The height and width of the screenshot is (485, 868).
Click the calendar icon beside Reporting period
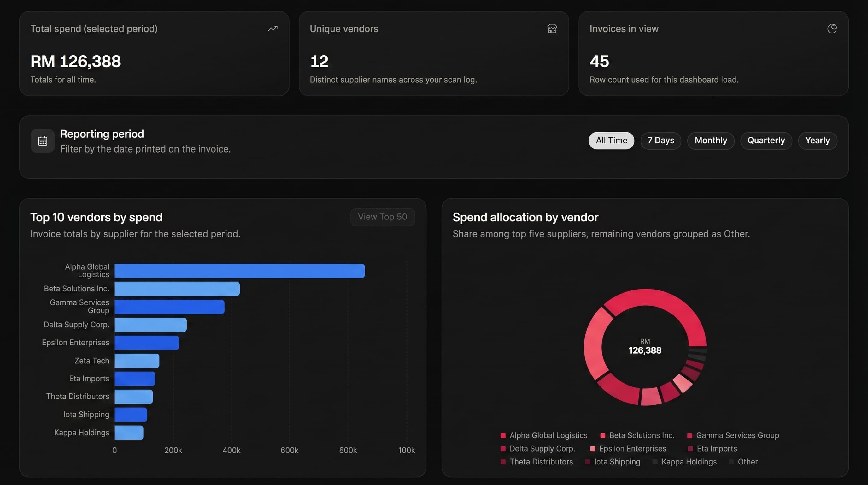point(42,141)
